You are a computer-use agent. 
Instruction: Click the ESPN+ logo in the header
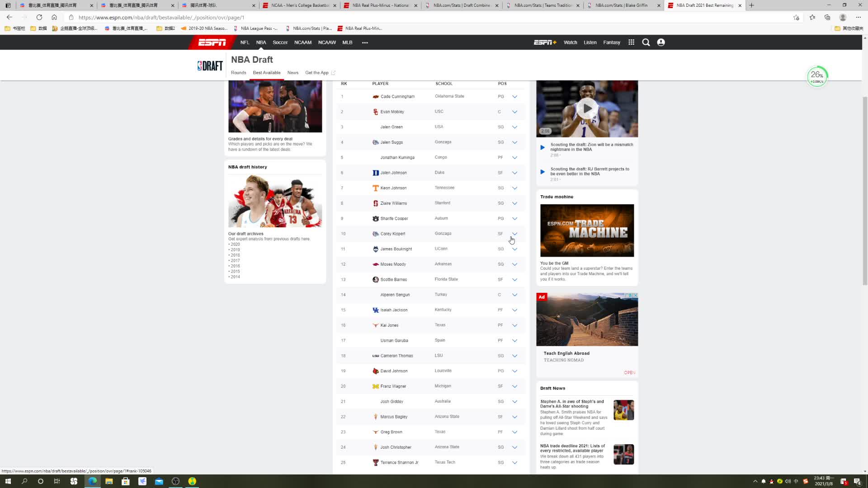(x=545, y=42)
